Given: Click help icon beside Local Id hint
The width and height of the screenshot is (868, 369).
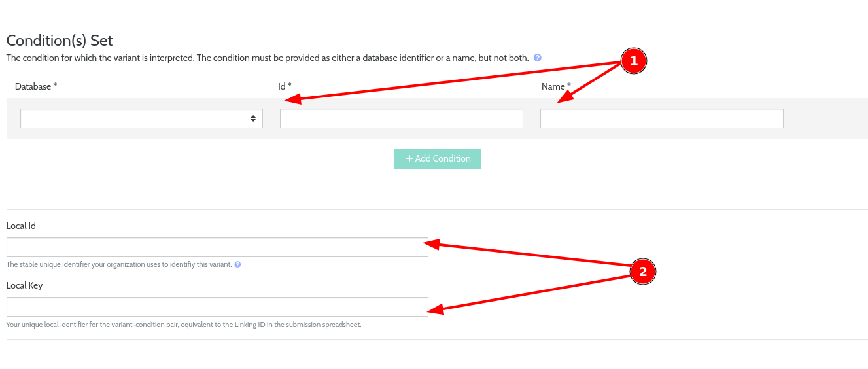Looking at the screenshot, I should pos(237,264).
